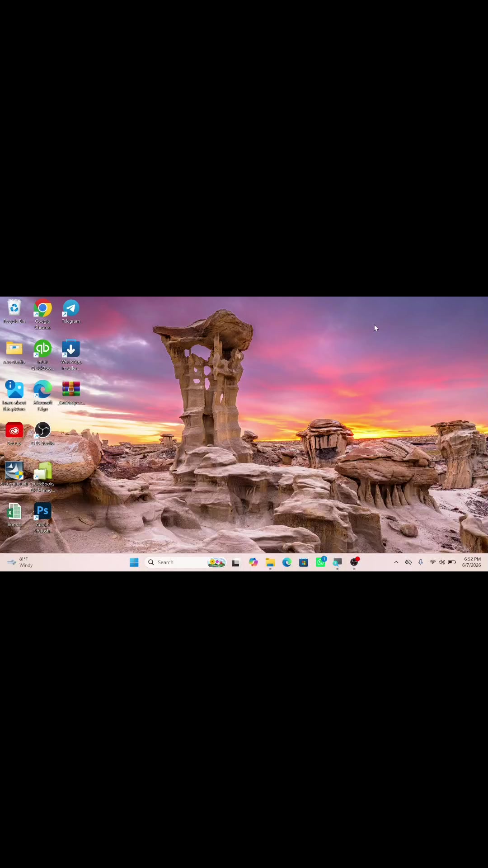The image size is (488, 868).
Task: Open the clock and date flyout
Action: tap(472, 562)
